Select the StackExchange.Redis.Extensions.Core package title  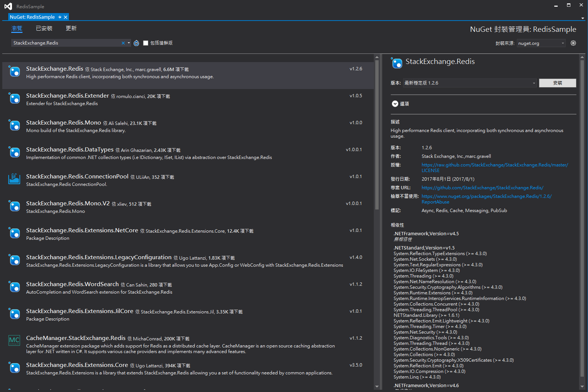(x=77, y=365)
